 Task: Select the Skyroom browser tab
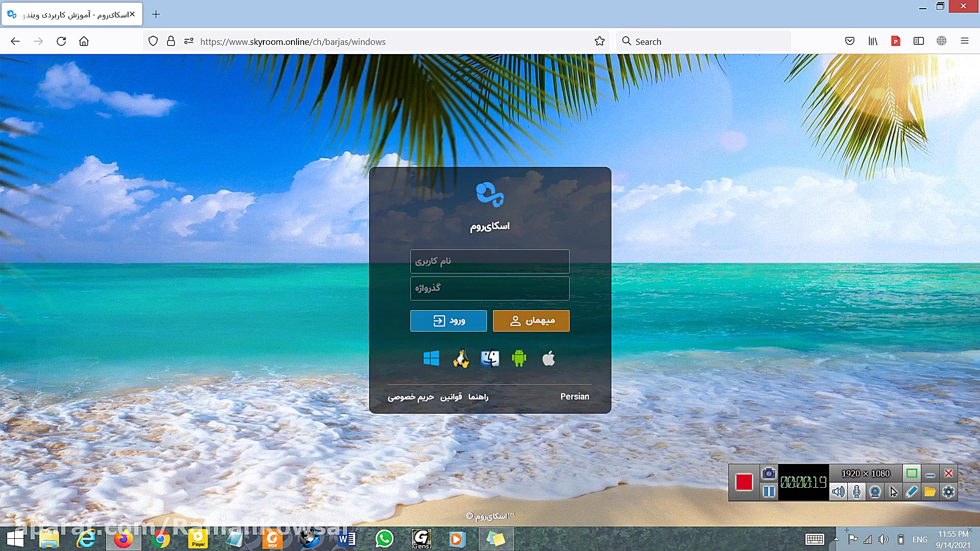71,14
